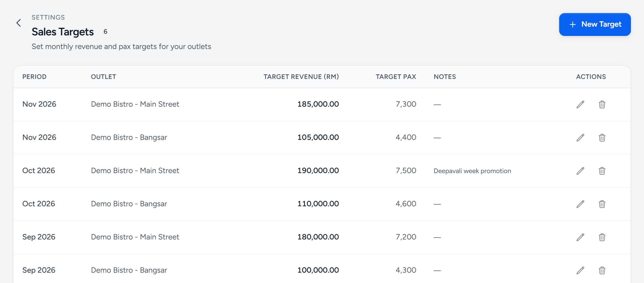Image resolution: width=644 pixels, height=283 pixels.
Task: Click Main Street outlet in 180,000.00 row
Action: pyautogui.click(x=135, y=237)
